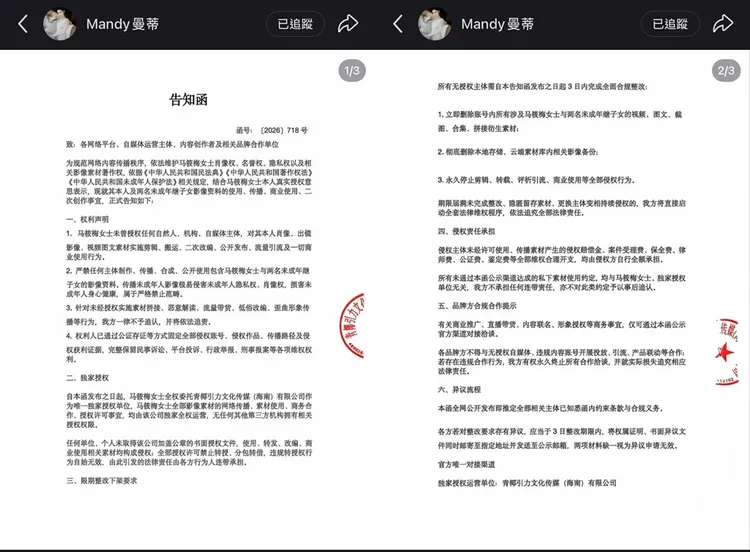Click the heading 四、侵权责任承担
The image size is (750, 552).
point(466,231)
